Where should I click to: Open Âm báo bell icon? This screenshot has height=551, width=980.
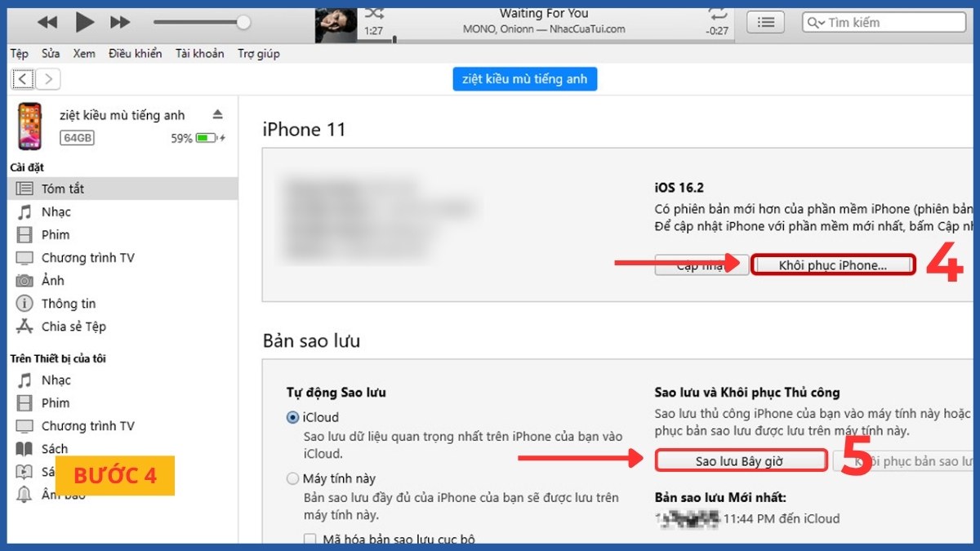click(25, 495)
